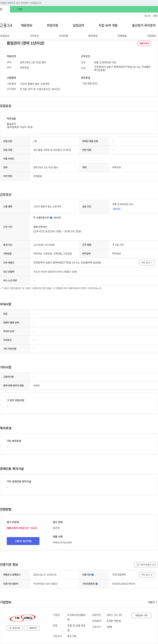Click the 채용시까지 status badge
Viewport: 158px width, 644px height.
click(144, 43)
